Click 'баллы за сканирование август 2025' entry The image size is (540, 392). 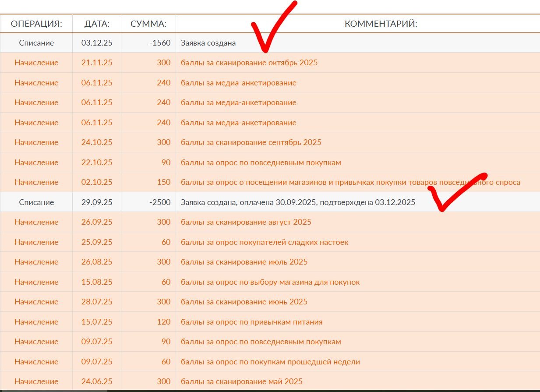[x=246, y=222]
